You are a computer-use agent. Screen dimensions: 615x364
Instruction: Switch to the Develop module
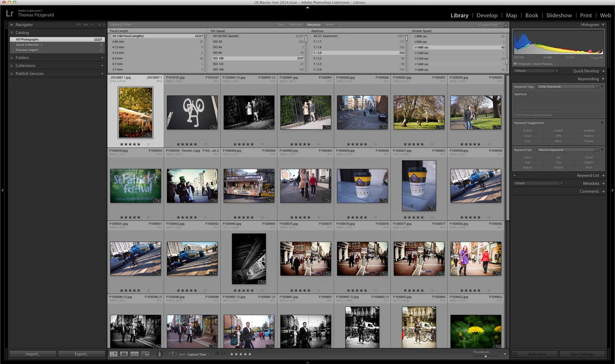[487, 16]
